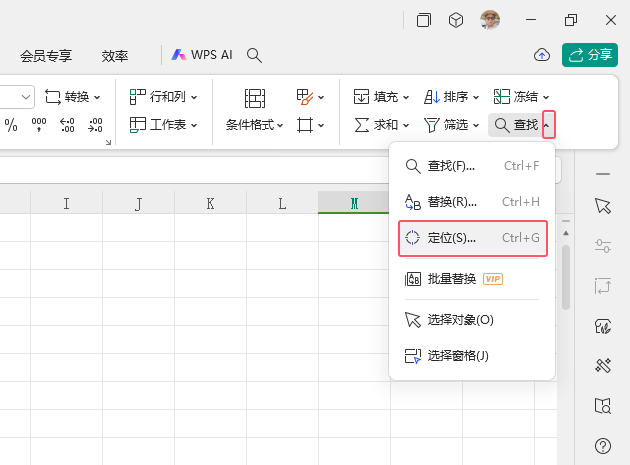This screenshot has height=465, width=630.
Task: Expand the number format combo box
Action: point(26,97)
